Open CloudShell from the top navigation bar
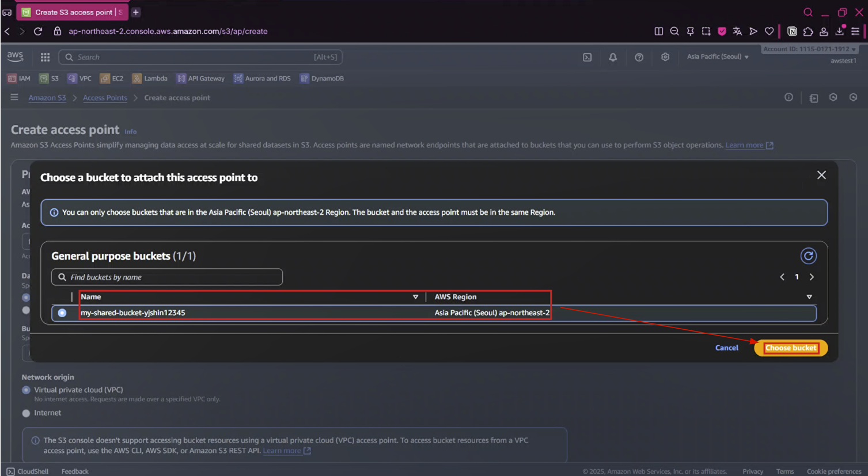 point(587,57)
